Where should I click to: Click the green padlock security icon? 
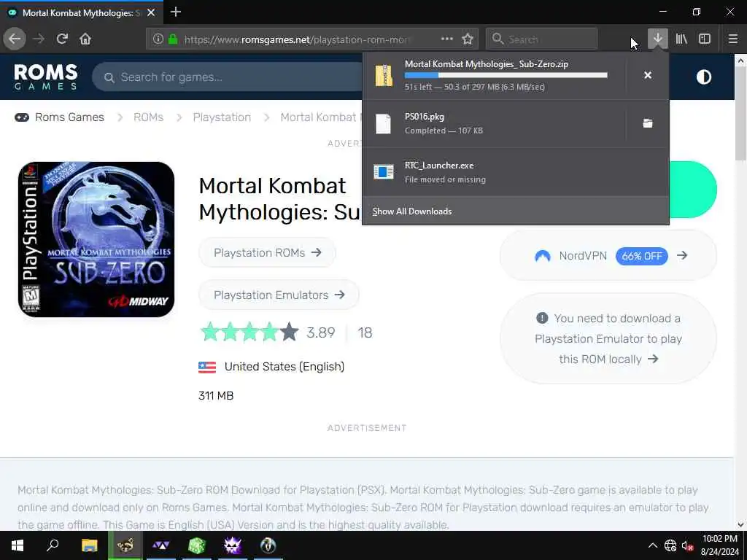coord(173,39)
